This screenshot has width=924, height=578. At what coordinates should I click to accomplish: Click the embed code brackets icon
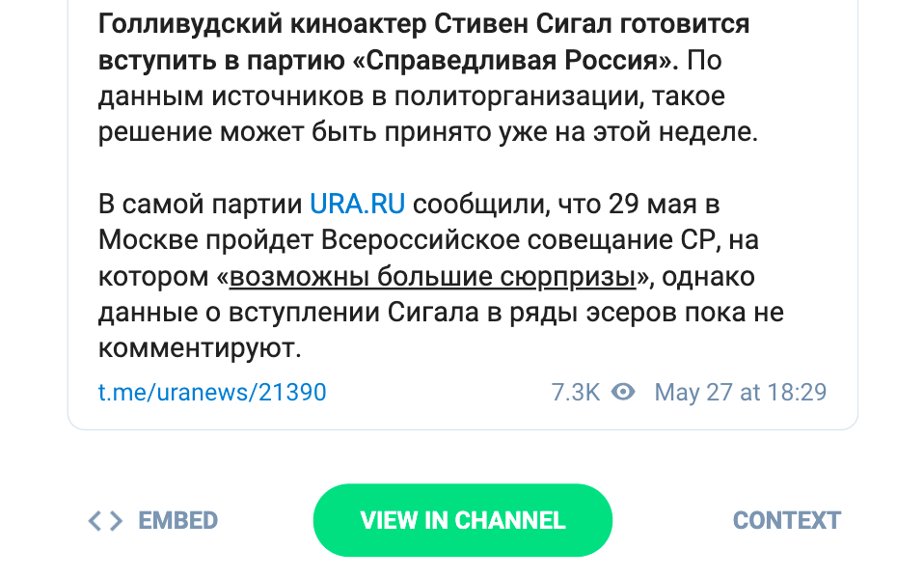[105, 521]
